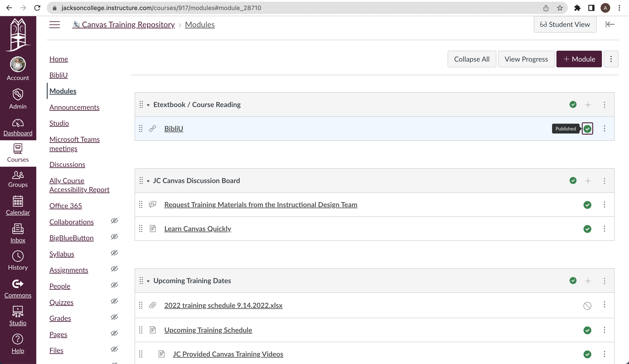Open the modules page kebab menu beside + Module
629x364 pixels.
pyautogui.click(x=611, y=59)
